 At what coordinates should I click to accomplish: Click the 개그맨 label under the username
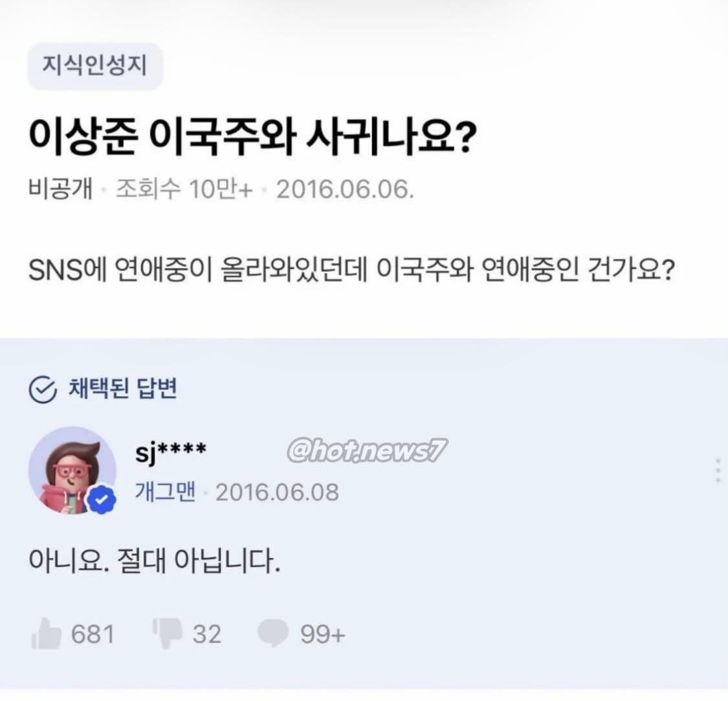[165, 493]
